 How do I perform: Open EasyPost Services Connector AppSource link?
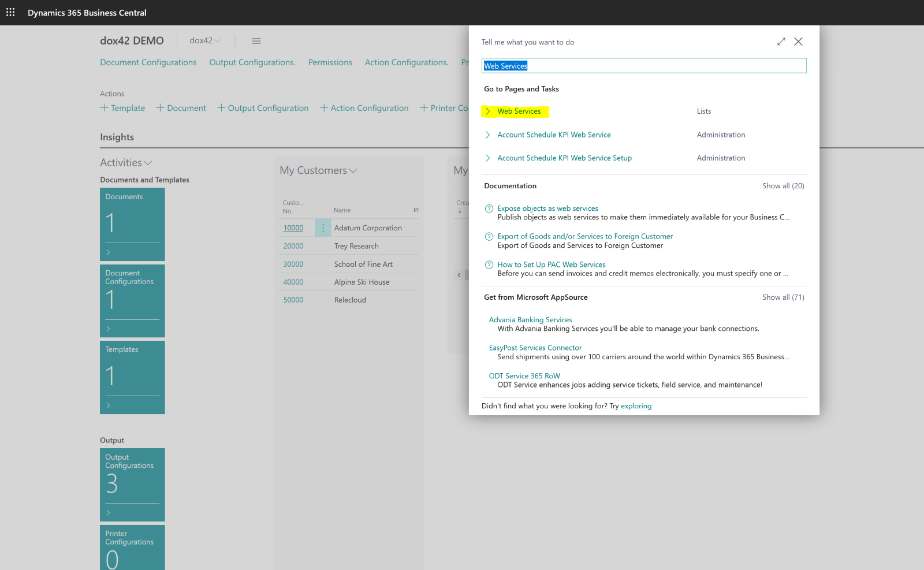[x=535, y=348]
